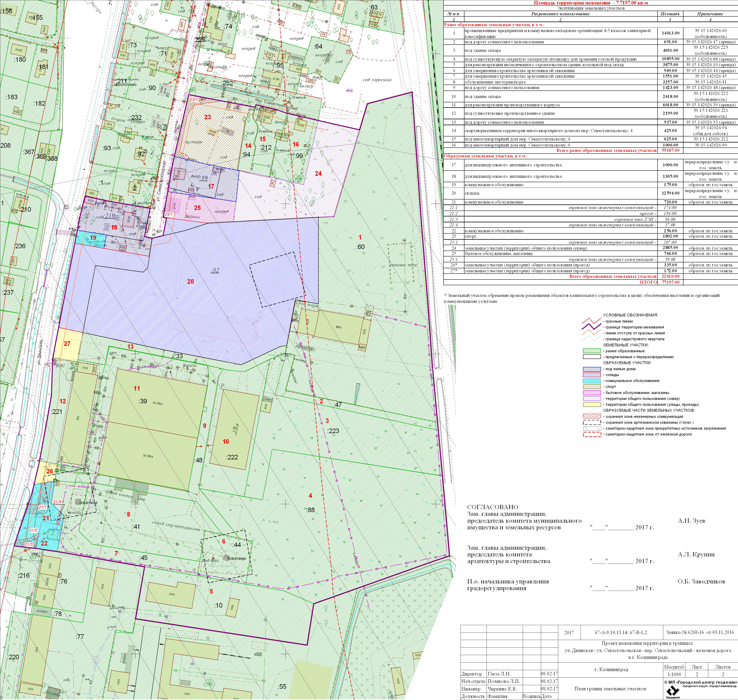Click the artesian well zone dashed symbol
The height and width of the screenshot is (700, 738).
(592, 422)
